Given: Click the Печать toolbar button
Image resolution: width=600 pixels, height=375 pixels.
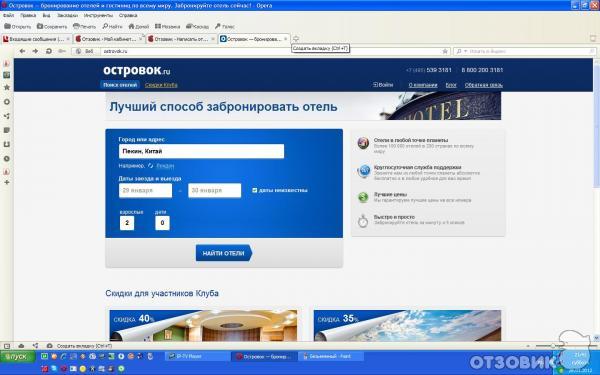Looking at the screenshot, I should [84, 26].
